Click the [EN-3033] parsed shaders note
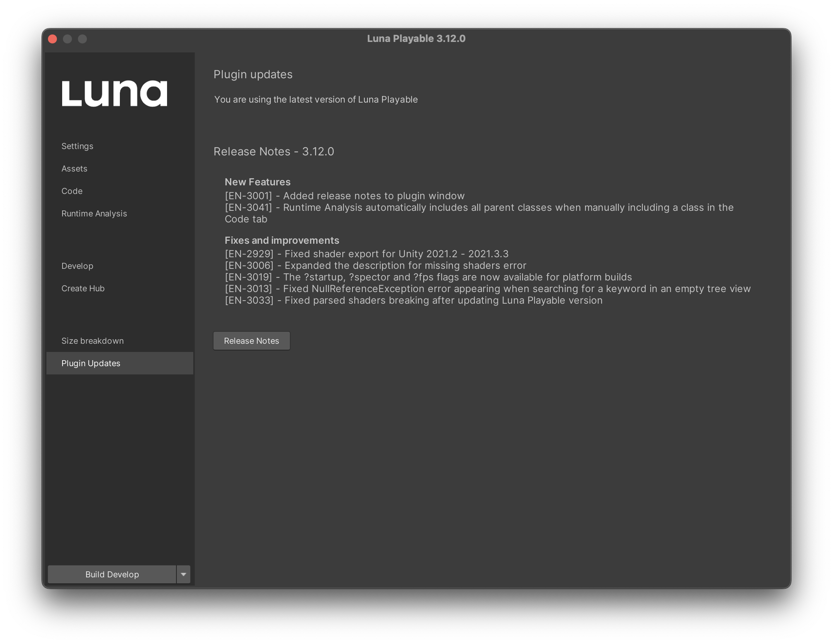The width and height of the screenshot is (833, 644). point(414,300)
